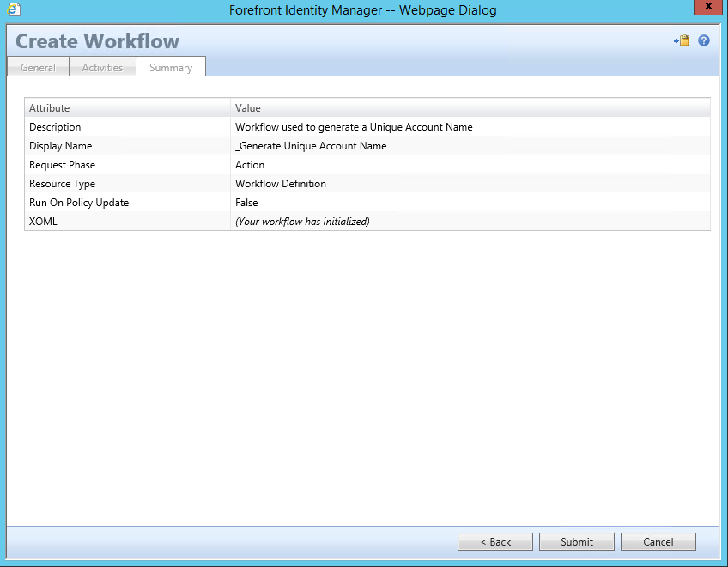Select the XOML attribute cell

128,222
